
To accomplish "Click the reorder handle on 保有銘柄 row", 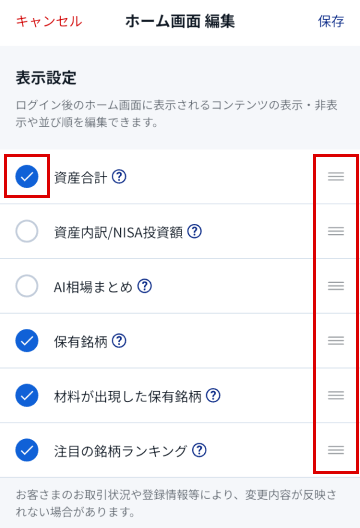I will point(336,341).
